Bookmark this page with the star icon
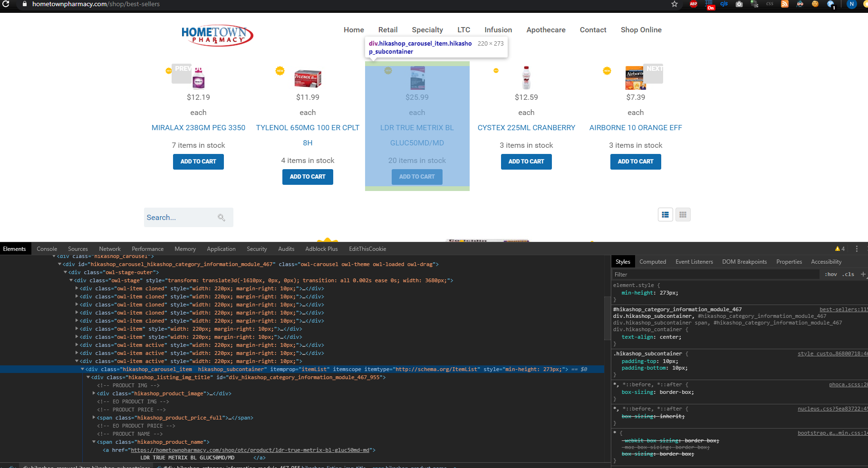The height and width of the screenshot is (468, 868). point(674,4)
